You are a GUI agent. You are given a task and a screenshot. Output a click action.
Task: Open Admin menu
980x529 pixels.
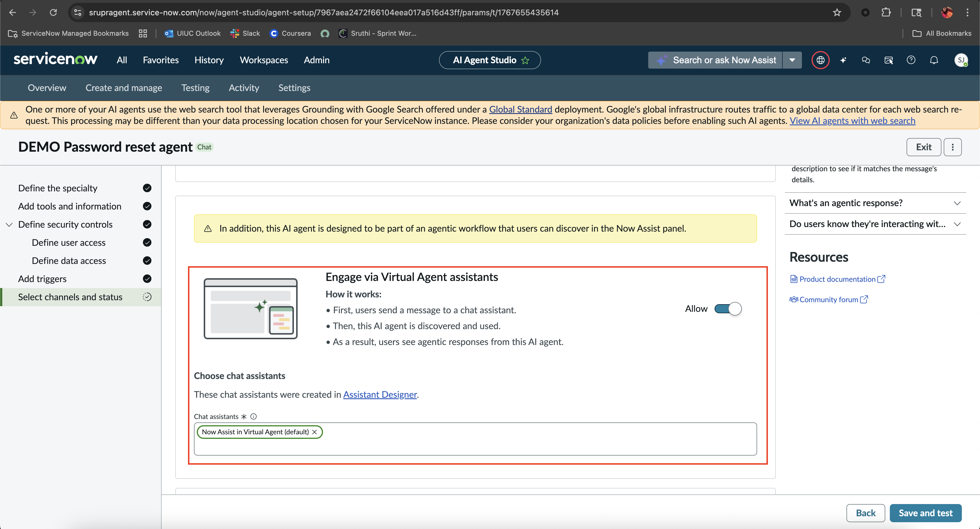[316, 60]
